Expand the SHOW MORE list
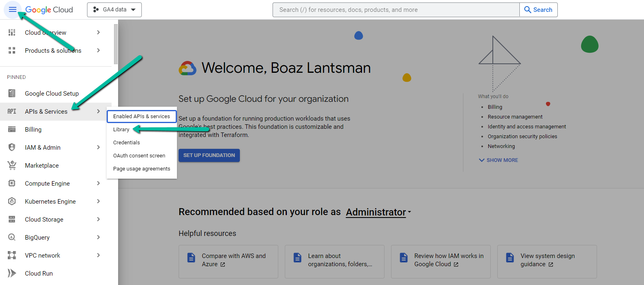 [499, 160]
